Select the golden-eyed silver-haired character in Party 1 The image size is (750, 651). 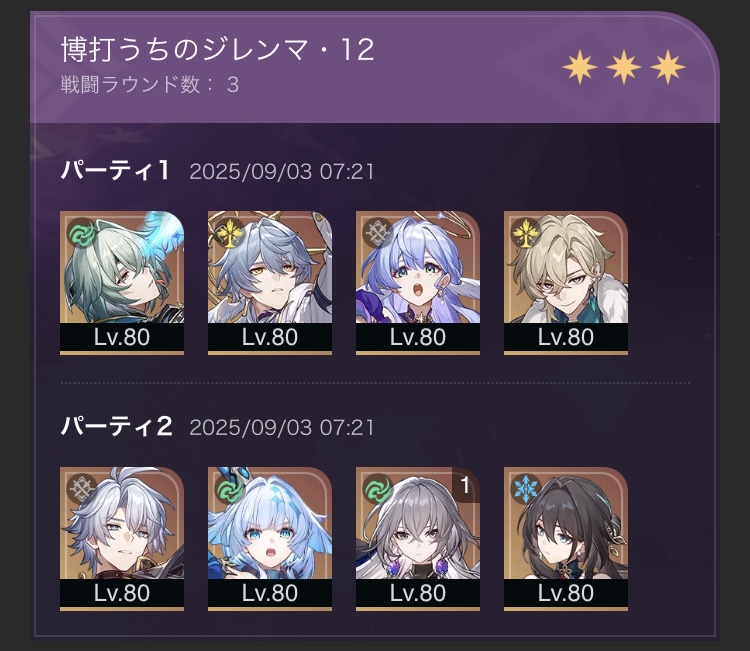pyautogui.click(x=270, y=283)
